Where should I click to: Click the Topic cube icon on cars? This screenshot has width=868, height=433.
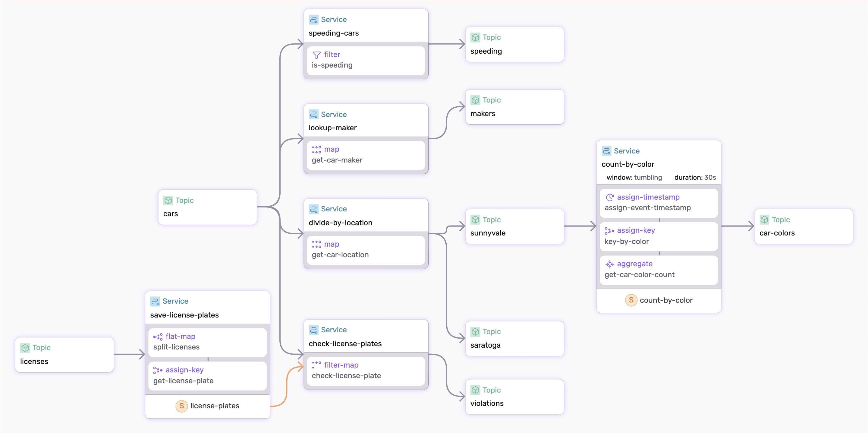tap(168, 200)
